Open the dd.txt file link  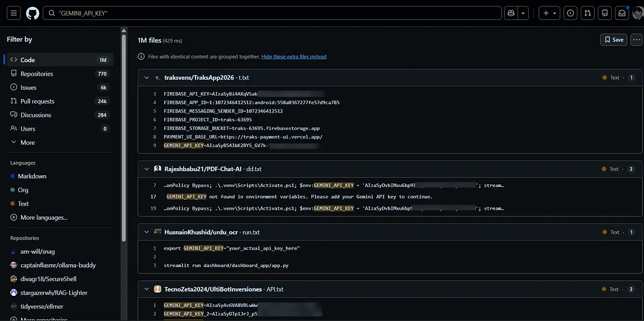(x=254, y=169)
